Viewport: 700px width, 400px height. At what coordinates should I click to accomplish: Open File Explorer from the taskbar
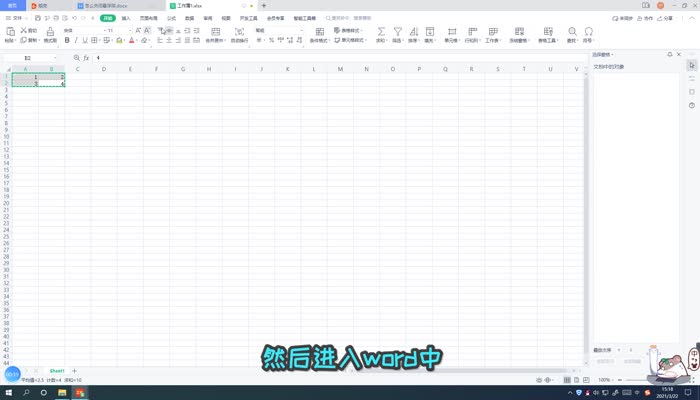tap(62, 393)
